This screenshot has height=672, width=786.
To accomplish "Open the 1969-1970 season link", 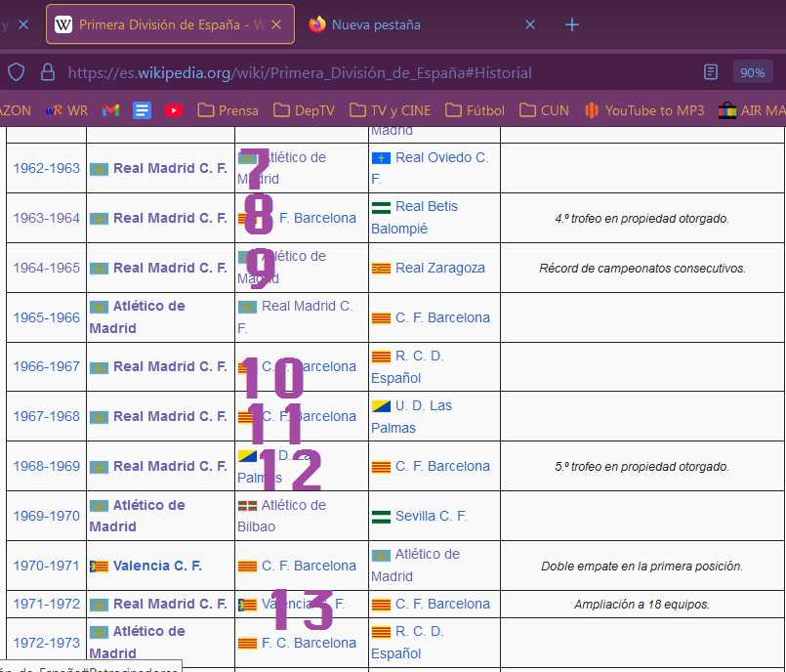I will pyautogui.click(x=46, y=516).
